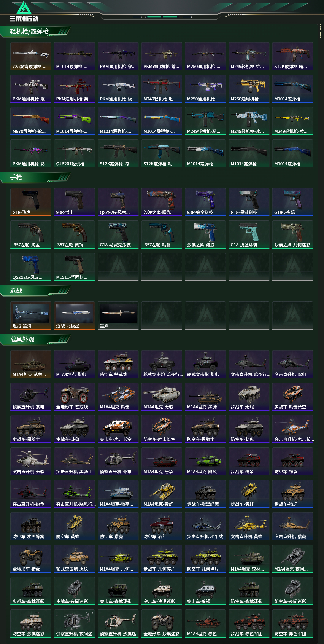Select the G18-飞虎 pistol skin
324x644 pixels.
click(31, 202)
